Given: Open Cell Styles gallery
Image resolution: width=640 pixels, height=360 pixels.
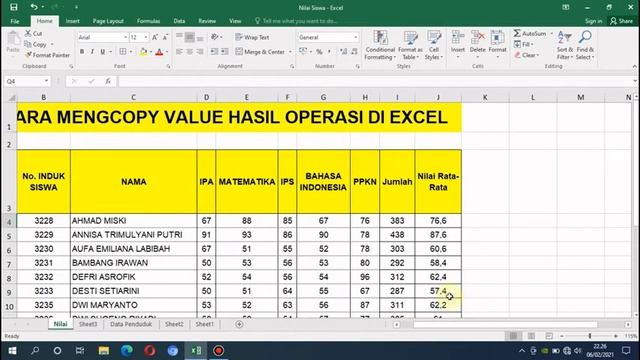Looking at the screenshot, I should coord(433,45).
